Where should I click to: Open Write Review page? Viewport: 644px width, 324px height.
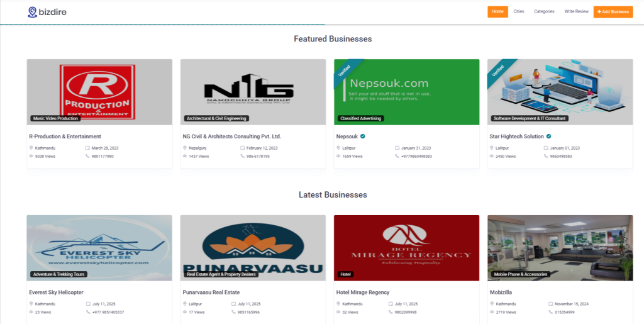[576, 11]
